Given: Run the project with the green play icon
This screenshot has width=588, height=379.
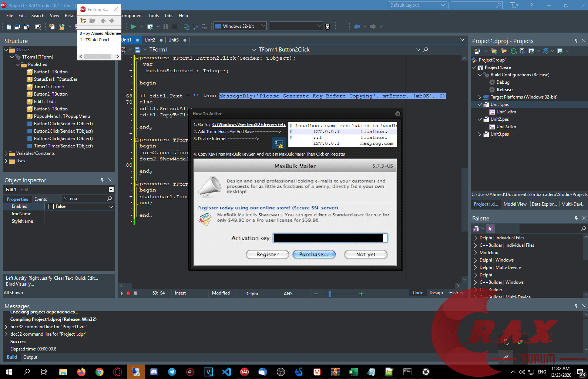Looking at the screenshot, I should 133,26.
